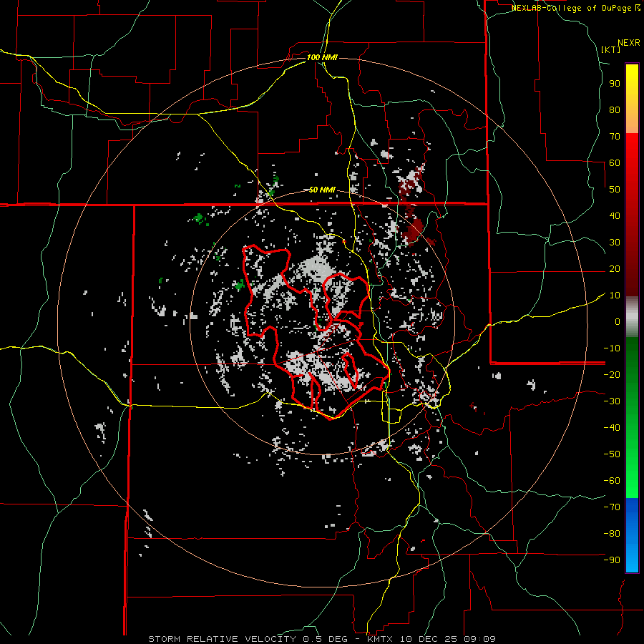This screenshot has height=644, width=644.
Task: Pick the blue -80 kt legend segment
Action: [x=632, y=533]
